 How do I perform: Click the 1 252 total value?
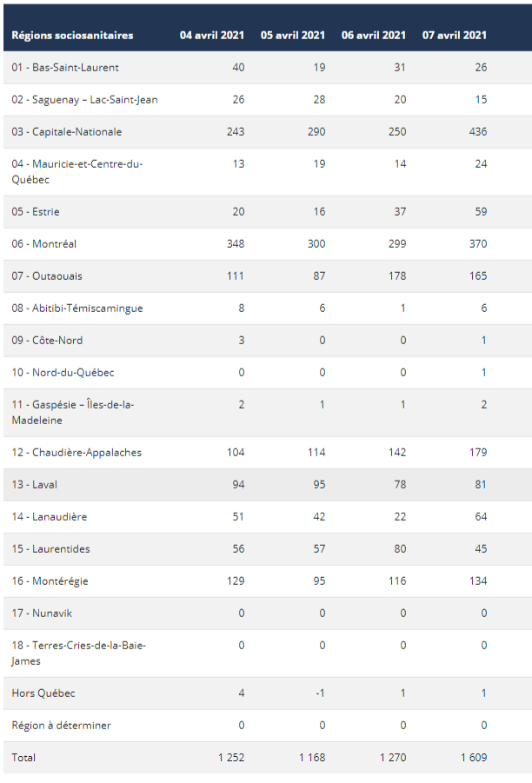(x=231, y=758)
